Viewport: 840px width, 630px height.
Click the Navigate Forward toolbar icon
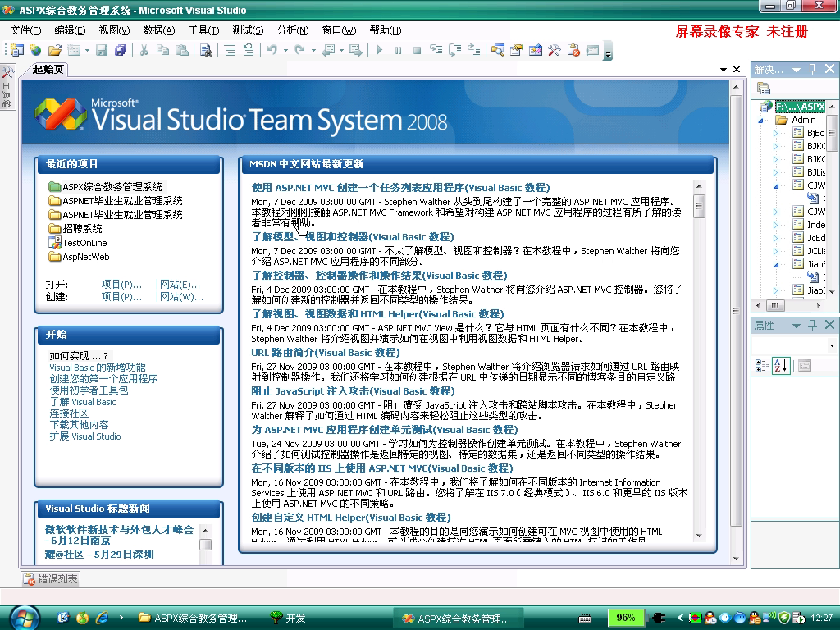pos(356,50)
